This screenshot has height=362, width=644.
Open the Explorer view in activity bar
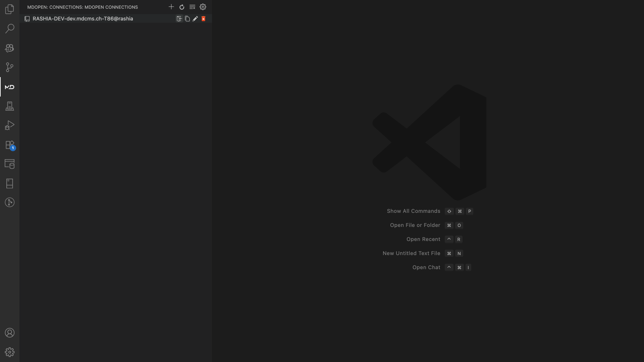(x=10, y=9)
